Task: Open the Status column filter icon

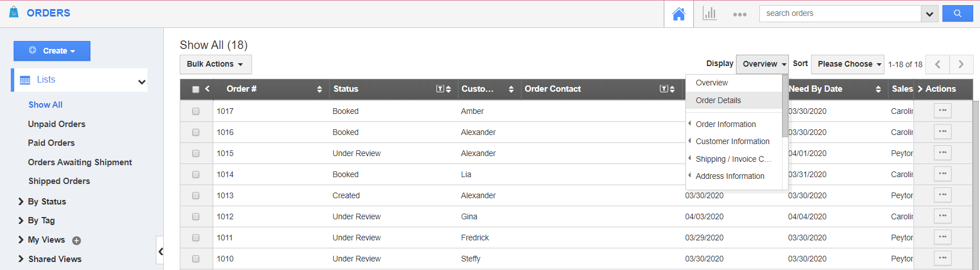Action: click(x=440, y=89)
